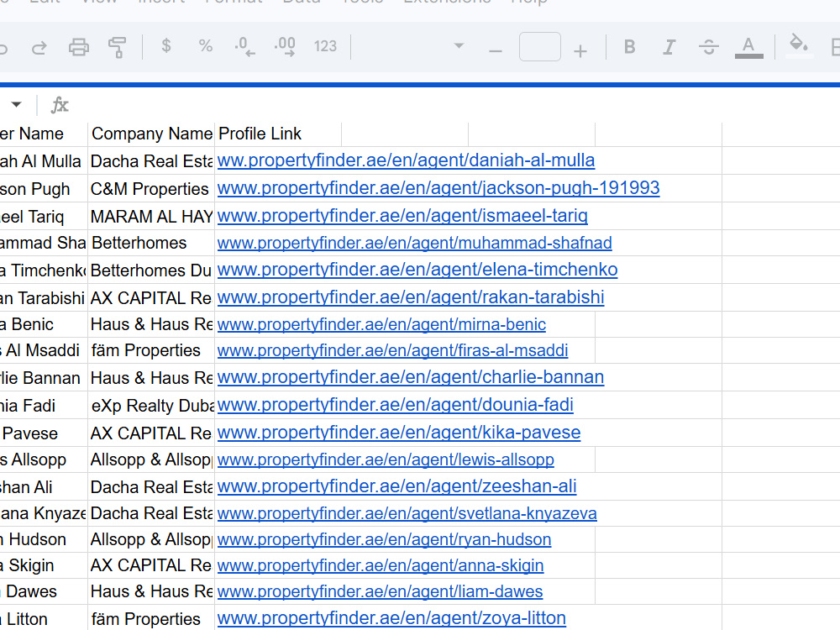Select the C&M Properties cell

pos(151,188)
